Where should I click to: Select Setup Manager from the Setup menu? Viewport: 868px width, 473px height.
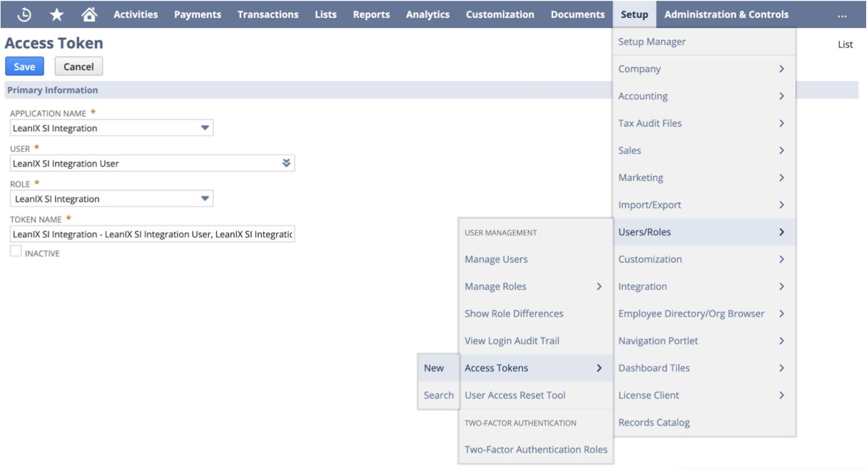[704, 42]
